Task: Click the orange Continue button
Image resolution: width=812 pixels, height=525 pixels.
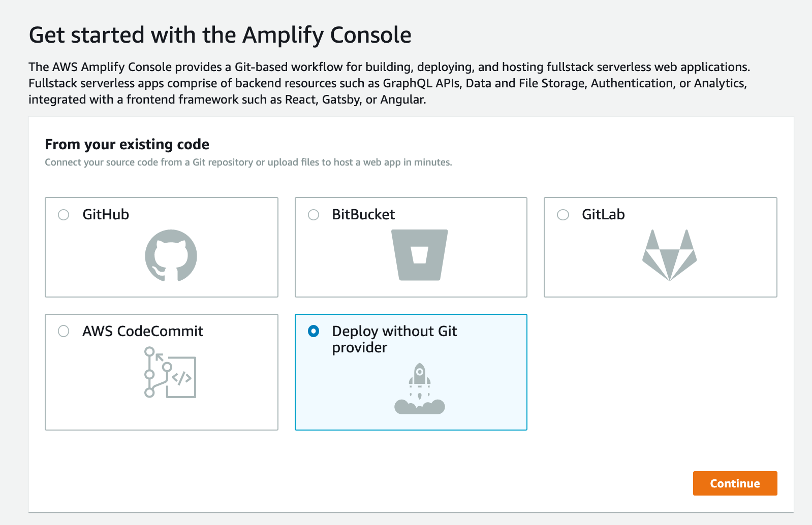Action: 735,483
